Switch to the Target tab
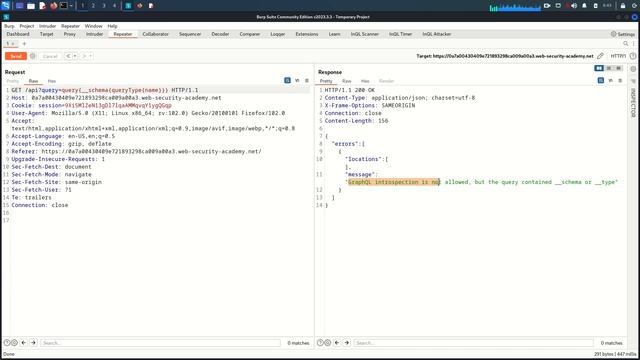Screen dimensions: 640x360 (x=47, y=34)
